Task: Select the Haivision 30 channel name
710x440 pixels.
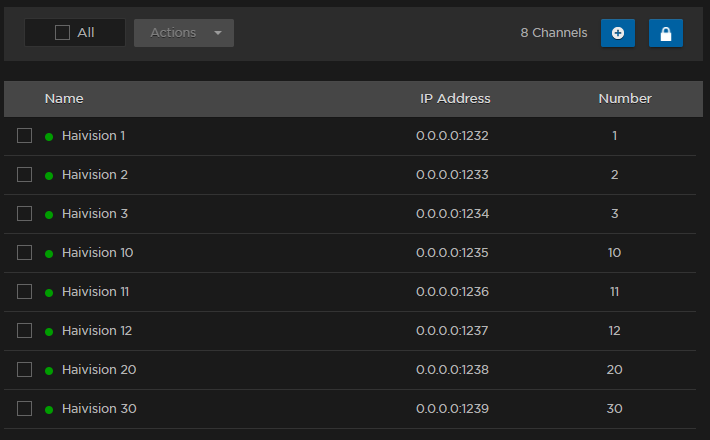Action: [99, 409]
